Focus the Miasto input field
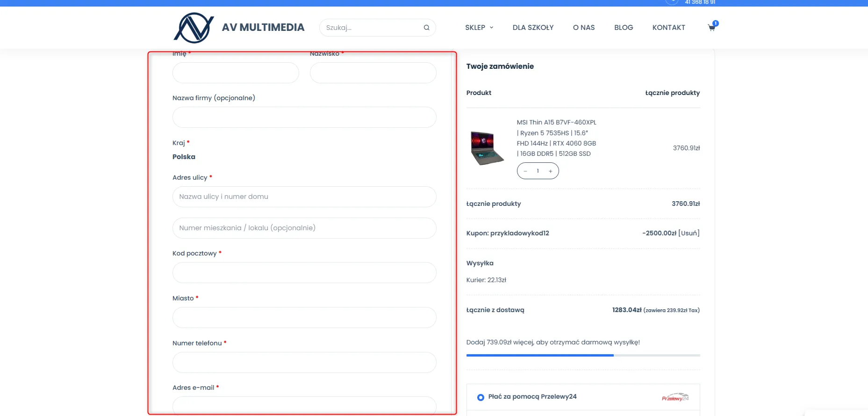Screen dimensions: 868x416 [x=304, y=318]
